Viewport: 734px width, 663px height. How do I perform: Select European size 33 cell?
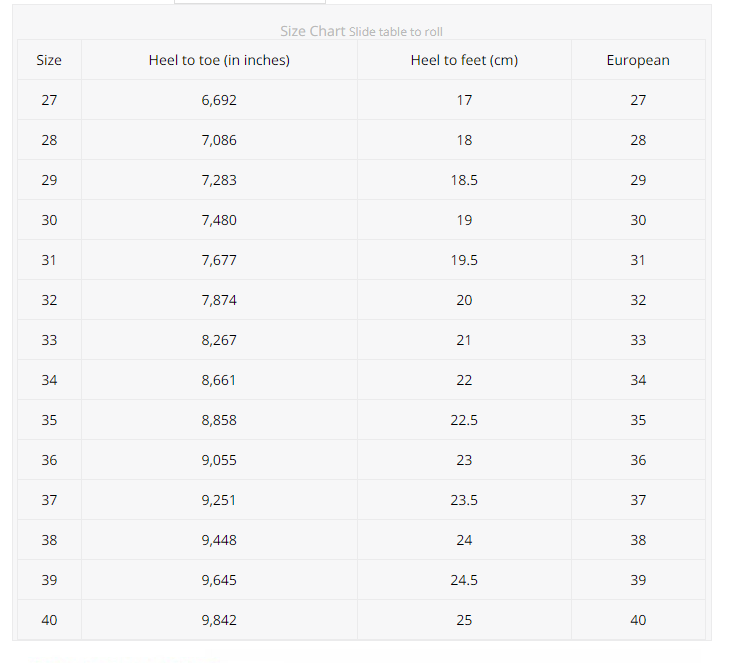[638, 340]
